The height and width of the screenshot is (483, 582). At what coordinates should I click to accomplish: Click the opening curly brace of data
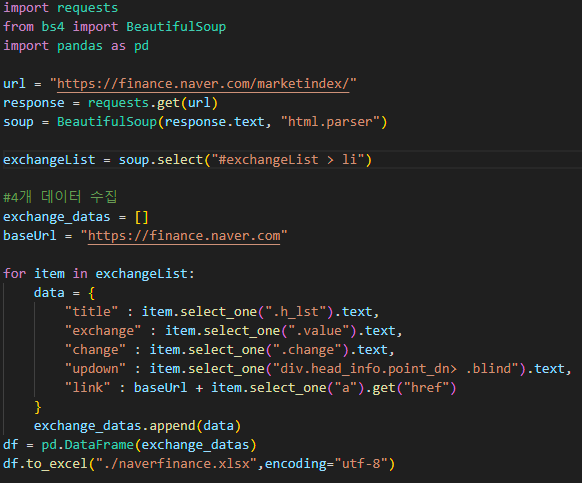[x=92, y=293]
